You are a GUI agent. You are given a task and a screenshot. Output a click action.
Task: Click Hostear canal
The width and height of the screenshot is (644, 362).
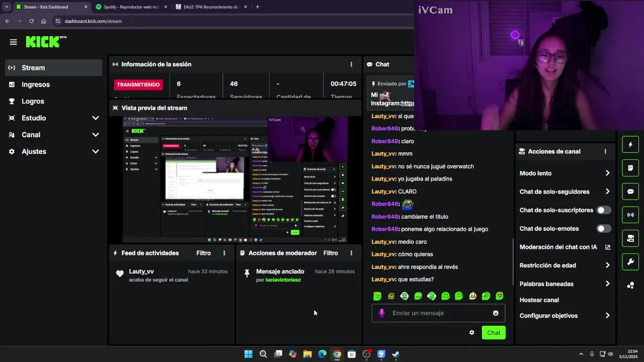tap(539, 300)
